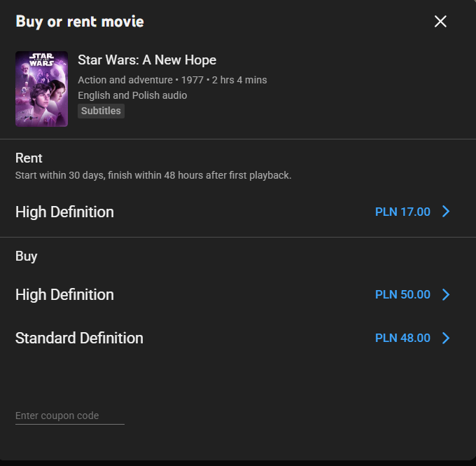Viewport: 476px width, 466px height.
Task: Click the chevron next to PLN 17.00
Action: [446, 212]
